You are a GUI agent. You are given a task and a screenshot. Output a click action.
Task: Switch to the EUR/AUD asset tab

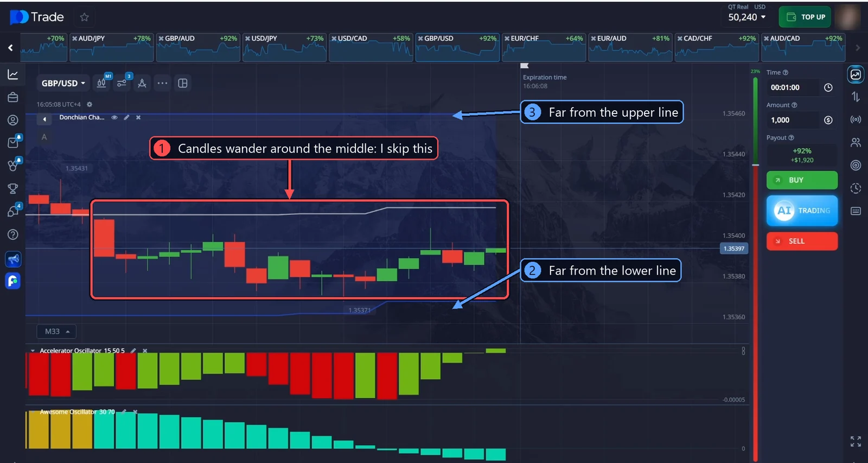630,47
